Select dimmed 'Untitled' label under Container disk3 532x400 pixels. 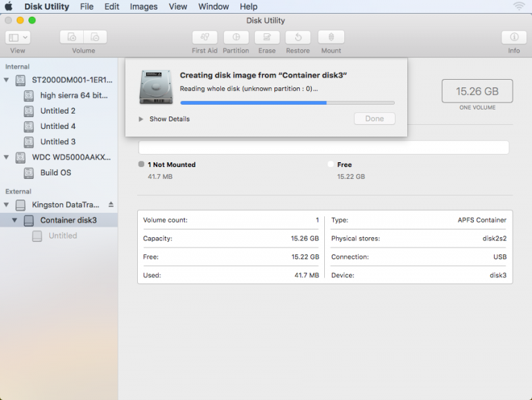click(x=63, y=236)
